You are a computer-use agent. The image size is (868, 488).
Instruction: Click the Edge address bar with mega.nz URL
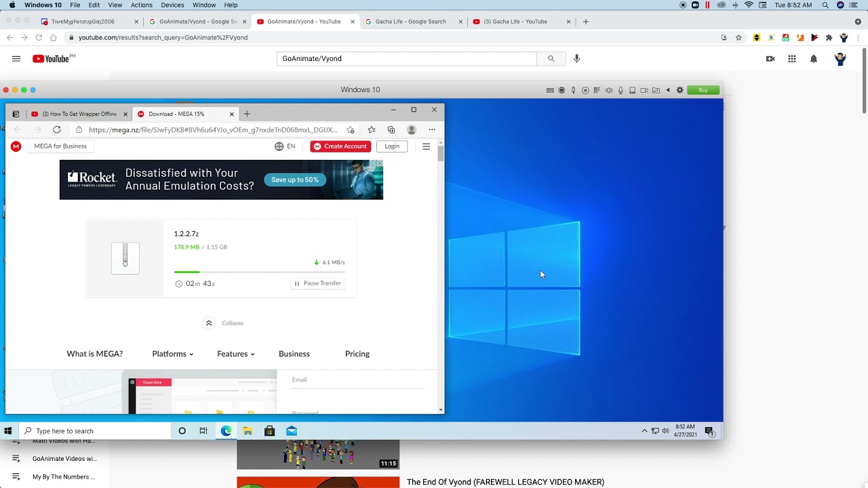click(x=212, y=129)
